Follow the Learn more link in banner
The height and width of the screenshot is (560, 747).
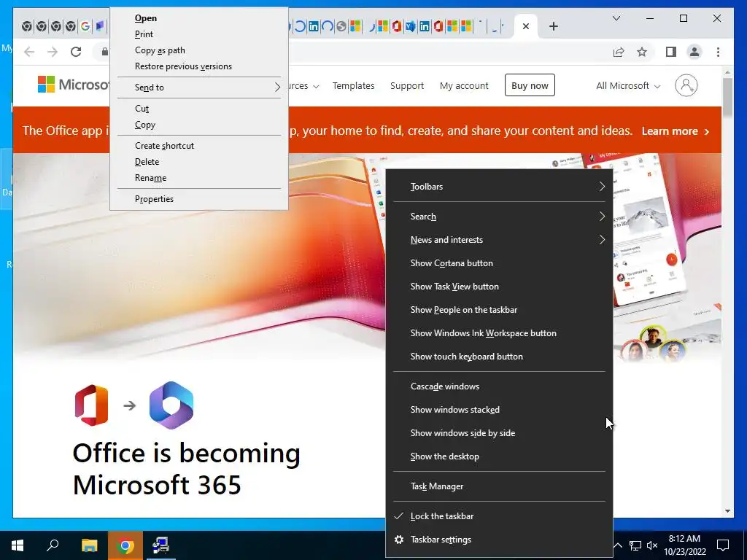pyautogui.click(x=675, y=131)
